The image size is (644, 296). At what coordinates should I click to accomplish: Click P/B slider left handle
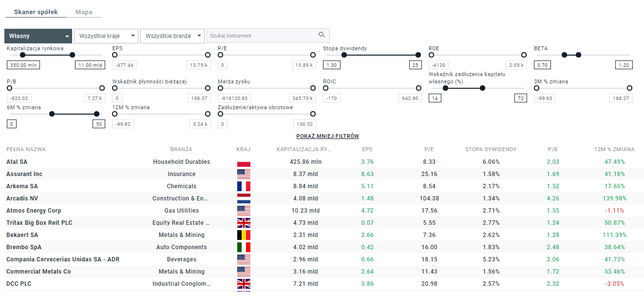(10, 88)
